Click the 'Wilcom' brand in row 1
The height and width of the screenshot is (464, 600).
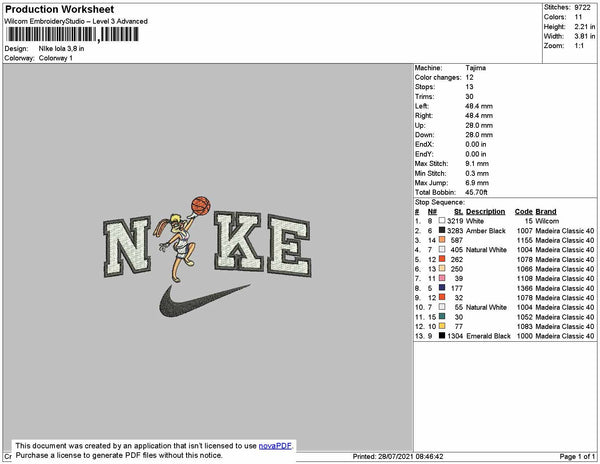tap(547, 221)
